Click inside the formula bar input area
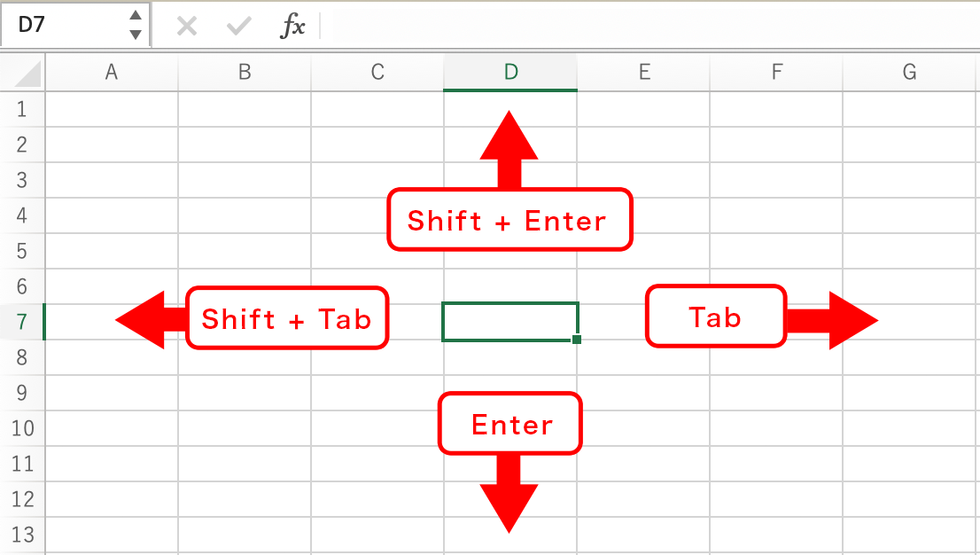The image size is (980, 555). (650, 27)
